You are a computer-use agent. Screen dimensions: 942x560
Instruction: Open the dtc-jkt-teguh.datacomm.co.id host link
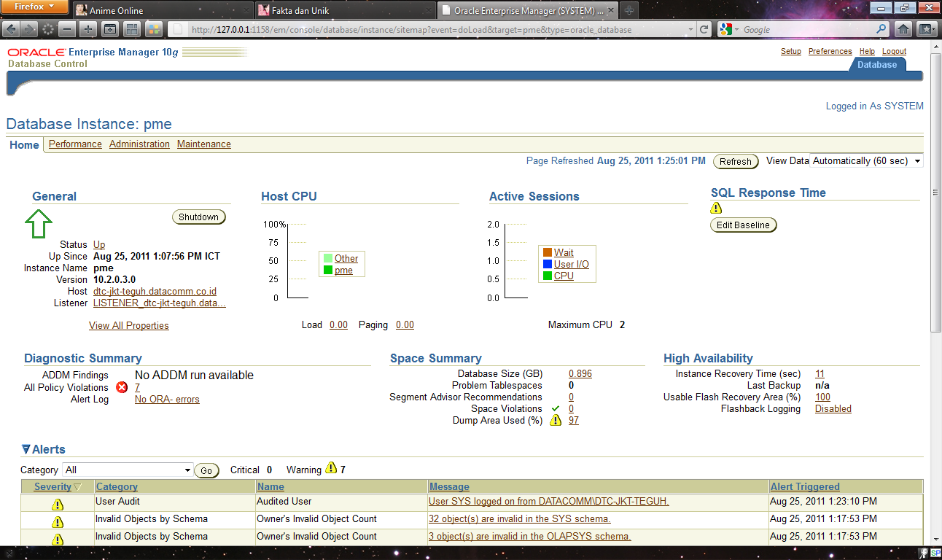pyautogui.click(x=155, y=292)
